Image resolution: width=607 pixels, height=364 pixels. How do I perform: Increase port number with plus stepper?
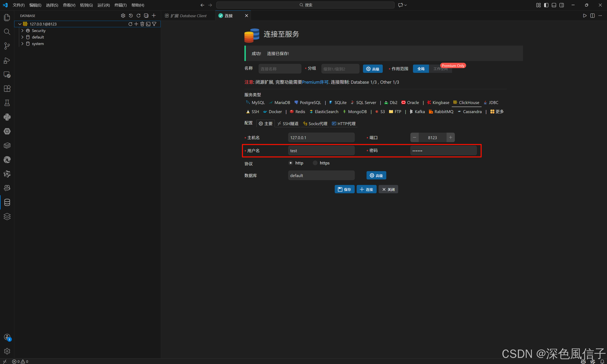click(x=450, y=138)
